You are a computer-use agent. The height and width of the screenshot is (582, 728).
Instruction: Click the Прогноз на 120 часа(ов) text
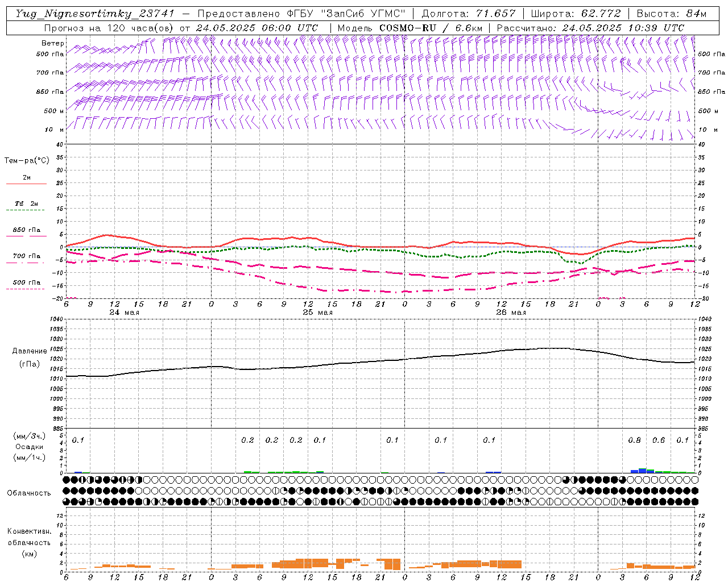tap(110, 28)
